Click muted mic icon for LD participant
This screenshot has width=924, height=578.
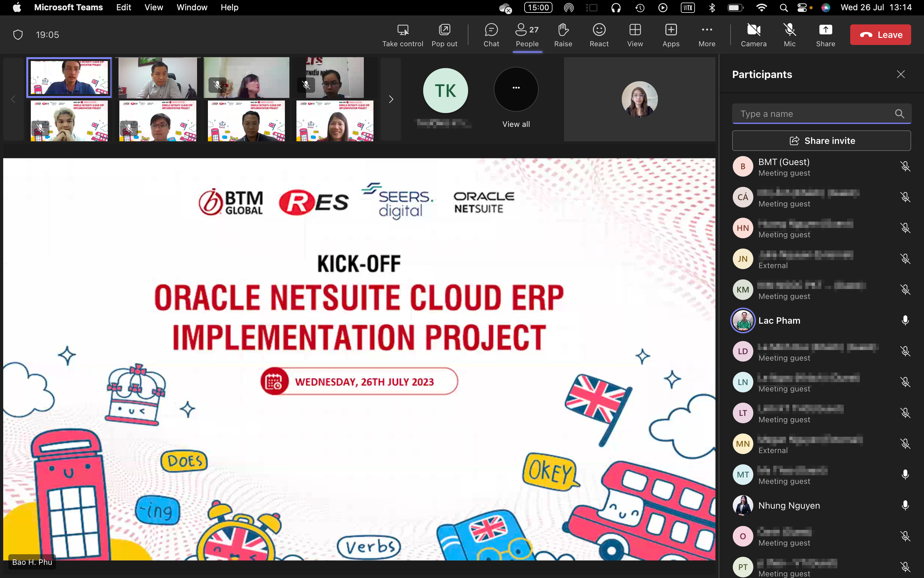[x=905, y=351]
